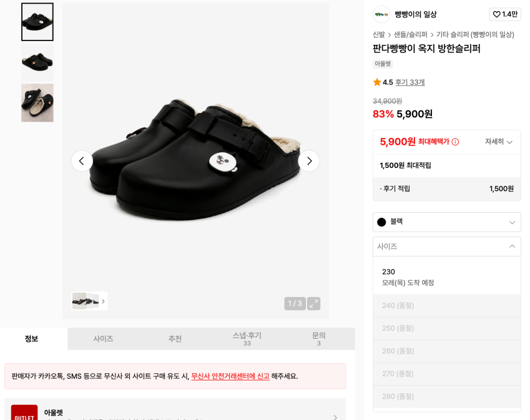The height and width of the screenshot is (420, 530).
Task: Open fullscreen image view
Action: coord(313,303)
